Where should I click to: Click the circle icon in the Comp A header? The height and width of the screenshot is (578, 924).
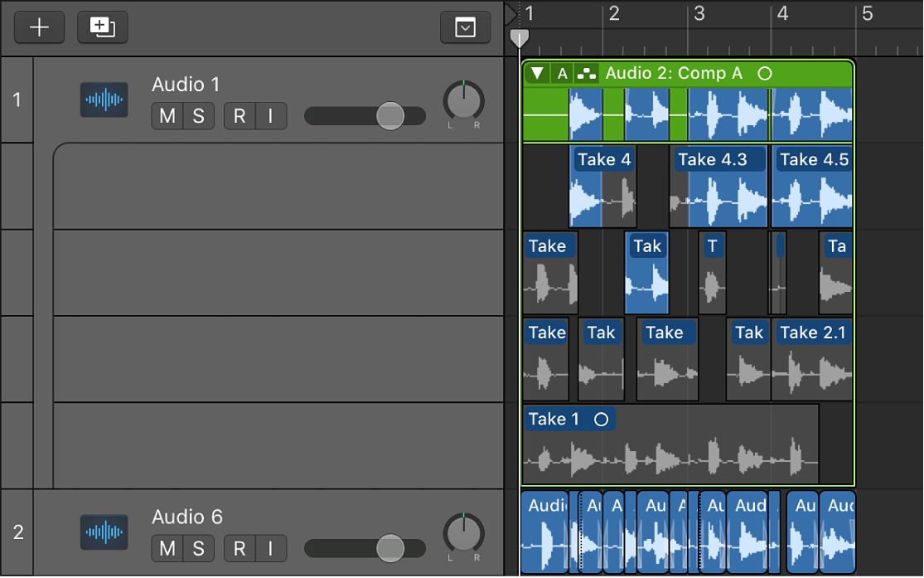[x=764, y=73]
